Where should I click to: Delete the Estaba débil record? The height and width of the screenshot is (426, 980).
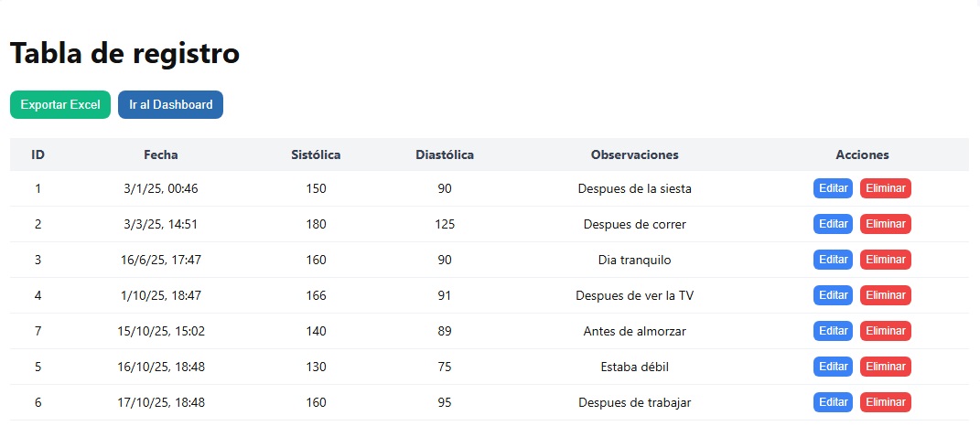coord(885,367)
